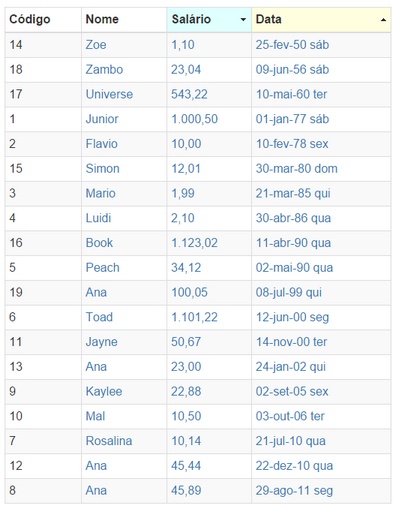Click the date 10-fev-78 sex
The image size is (396, 509).
coord(292,144)
